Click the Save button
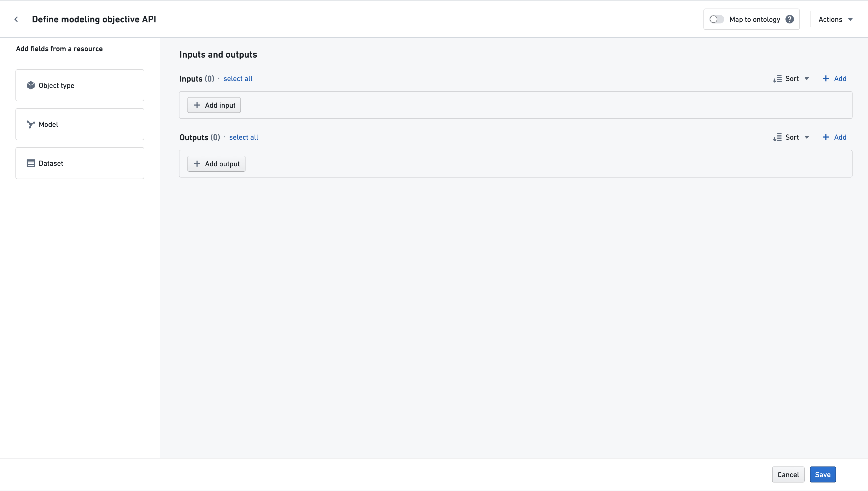The height and width of the screenshot is (491, 868). (x=822, y=474)
